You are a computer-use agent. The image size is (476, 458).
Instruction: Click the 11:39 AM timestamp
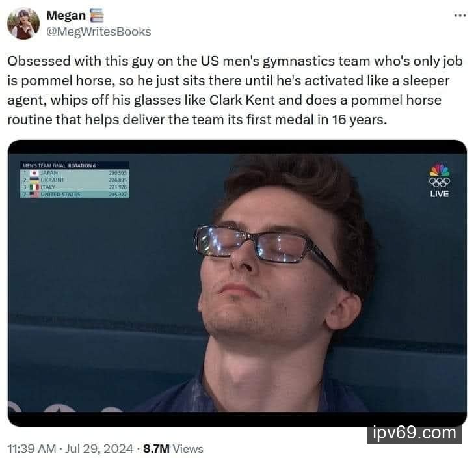[32, 449]
